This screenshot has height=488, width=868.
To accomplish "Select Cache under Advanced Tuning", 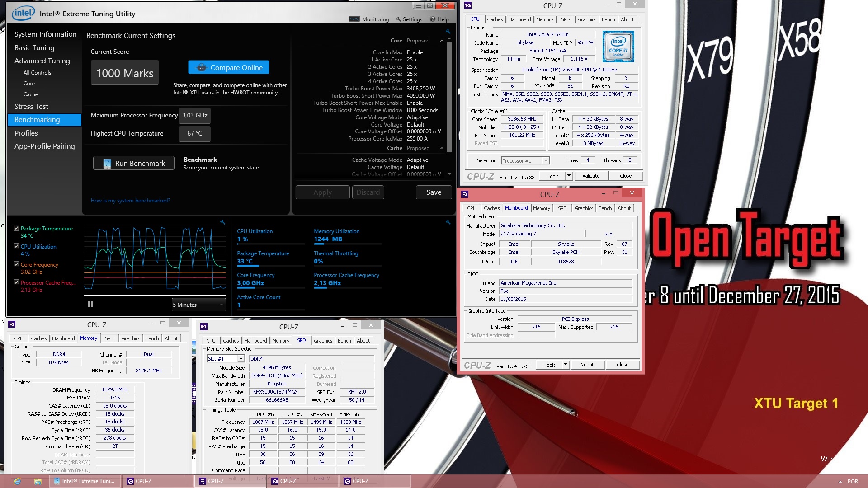I will (x=31, y=94).
